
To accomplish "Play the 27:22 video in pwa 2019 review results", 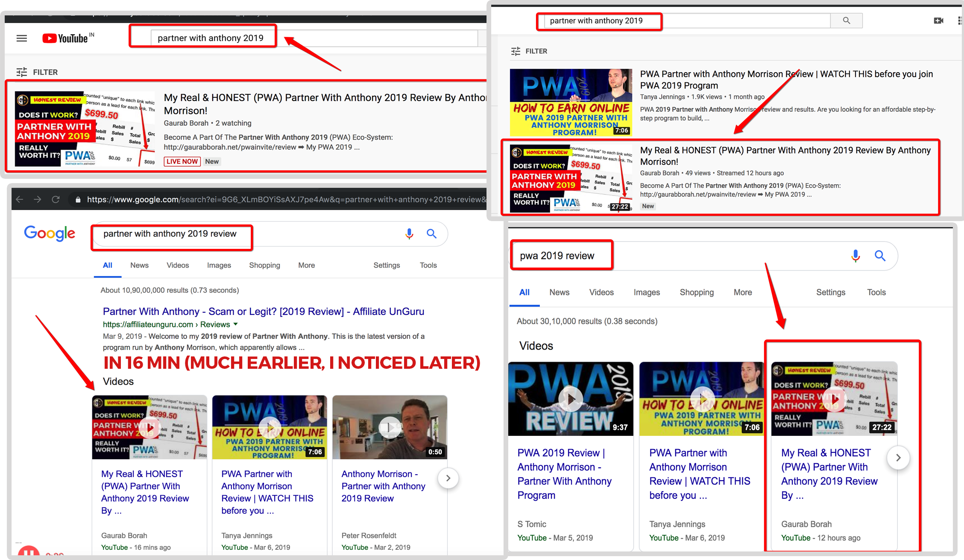I will 834,399.
